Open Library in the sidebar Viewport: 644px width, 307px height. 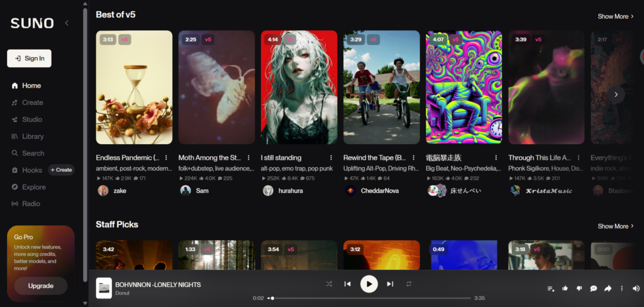coord(33,137)
